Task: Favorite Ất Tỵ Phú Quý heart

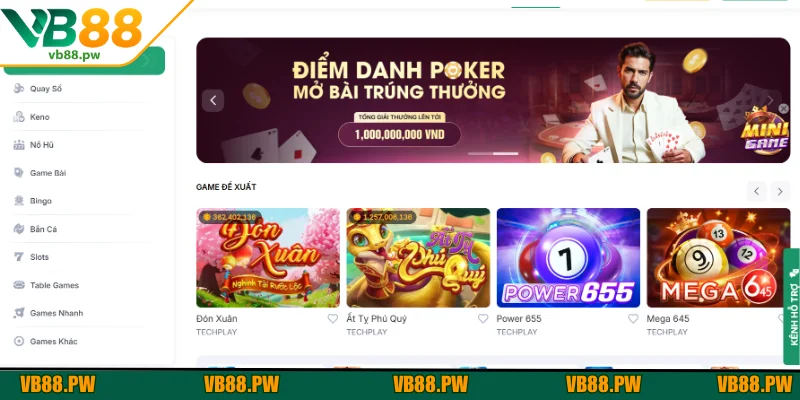Action: (483, 319)
